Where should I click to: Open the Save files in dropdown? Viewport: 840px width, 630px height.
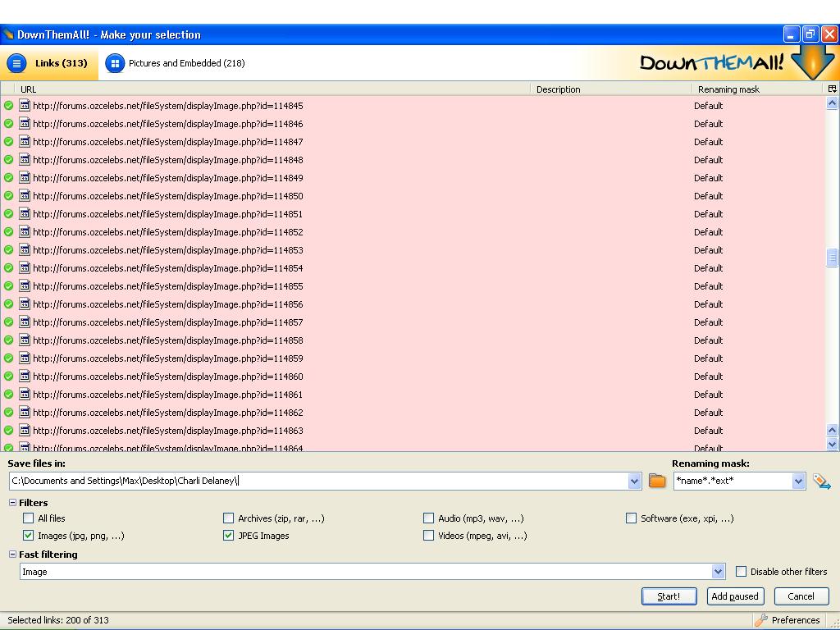point(634,482)
